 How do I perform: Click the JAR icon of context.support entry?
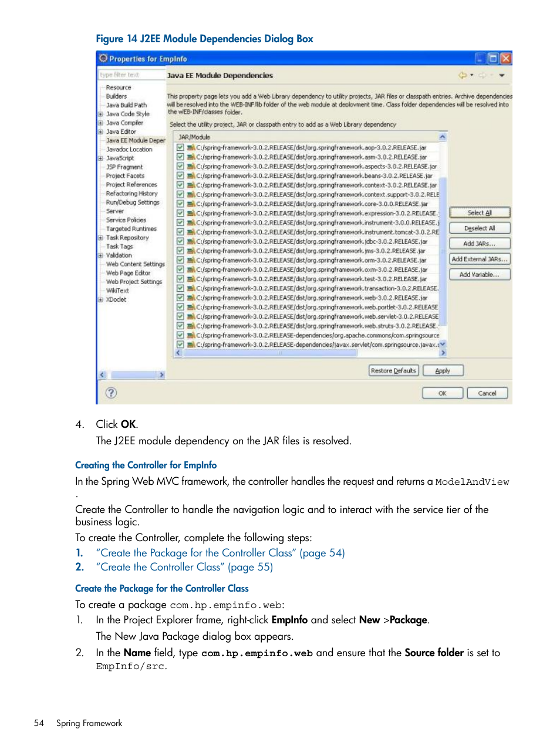(191, 194)
